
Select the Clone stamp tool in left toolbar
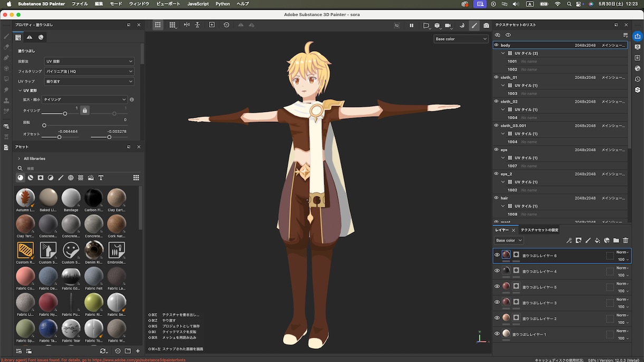coord(6,100)
